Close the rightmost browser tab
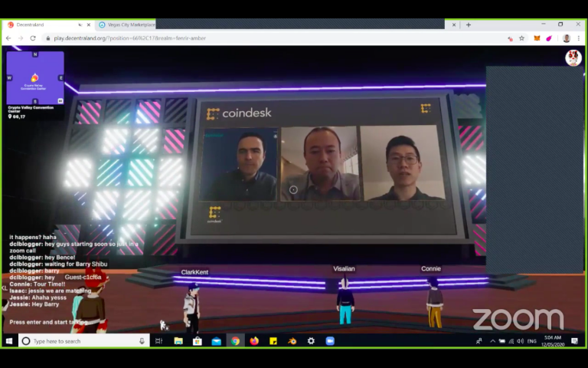 pos(454,25)
